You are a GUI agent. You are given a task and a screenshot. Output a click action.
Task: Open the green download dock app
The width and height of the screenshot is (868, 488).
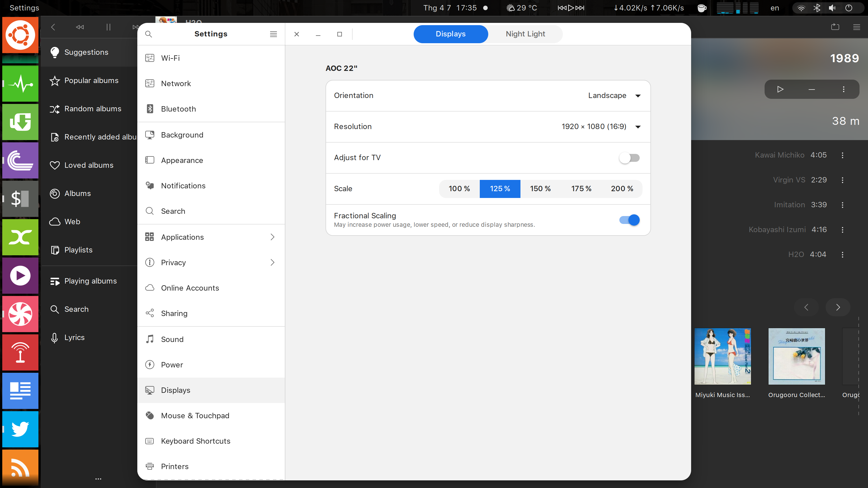(20, 122)
